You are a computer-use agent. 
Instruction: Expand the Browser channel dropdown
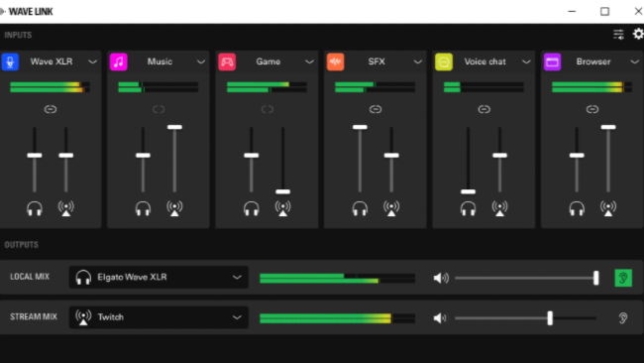click(634, 62)
